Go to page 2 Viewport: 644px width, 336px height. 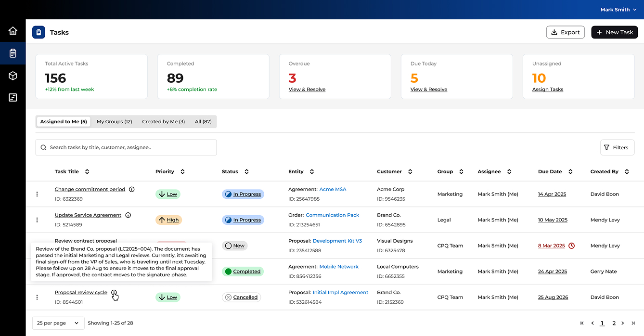[x=614, y=323]
